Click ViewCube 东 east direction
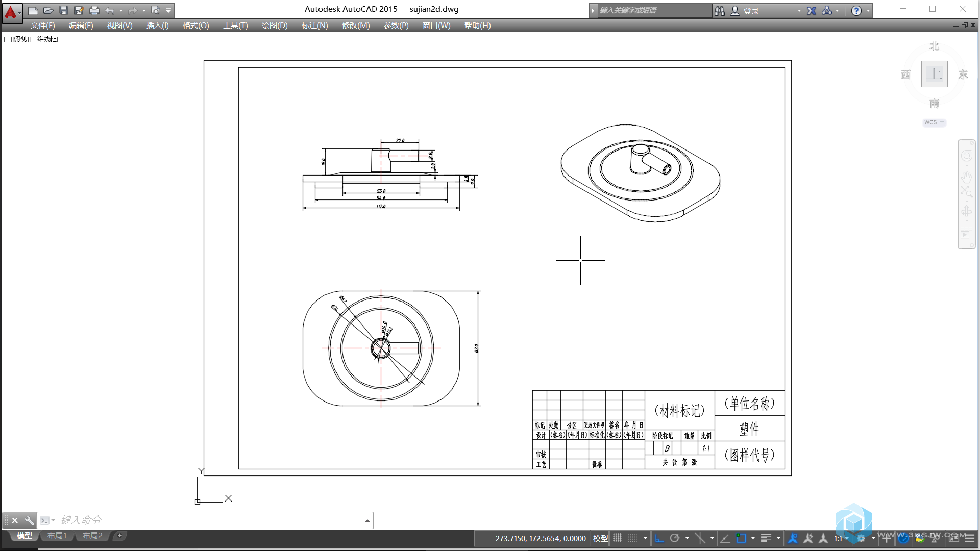The image size is (980, 551). click(963, 74)
